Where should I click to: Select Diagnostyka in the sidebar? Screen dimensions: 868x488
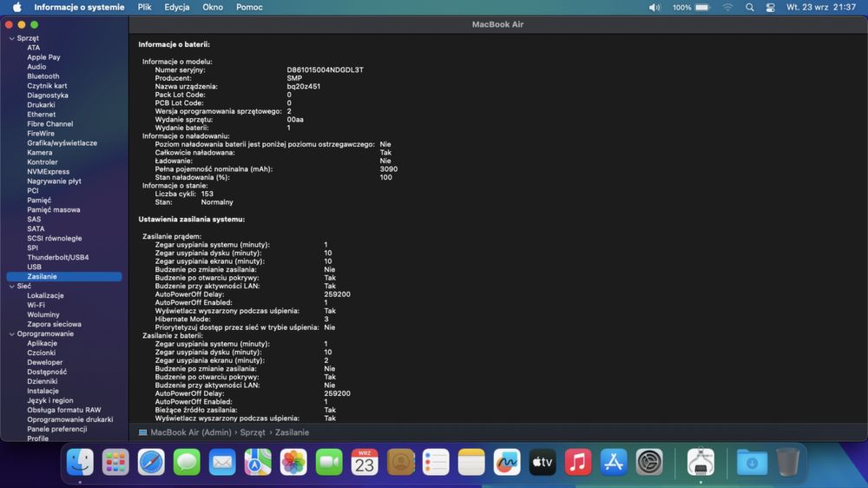point(48,96)
